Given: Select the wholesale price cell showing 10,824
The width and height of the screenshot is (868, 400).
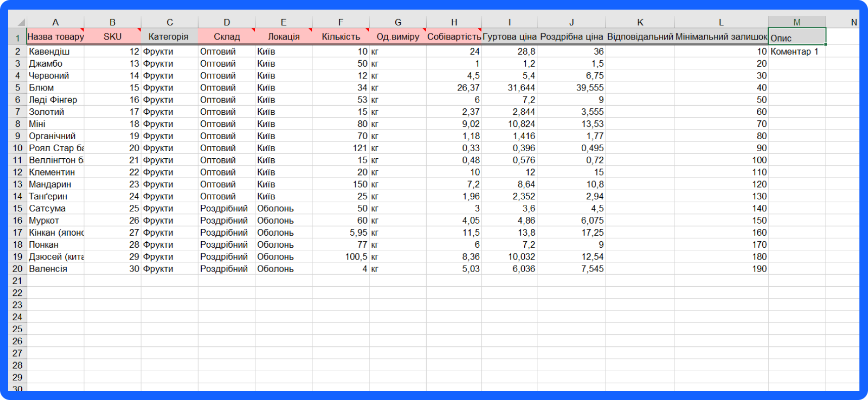Looking at the screenshot, I should (509, 124).
